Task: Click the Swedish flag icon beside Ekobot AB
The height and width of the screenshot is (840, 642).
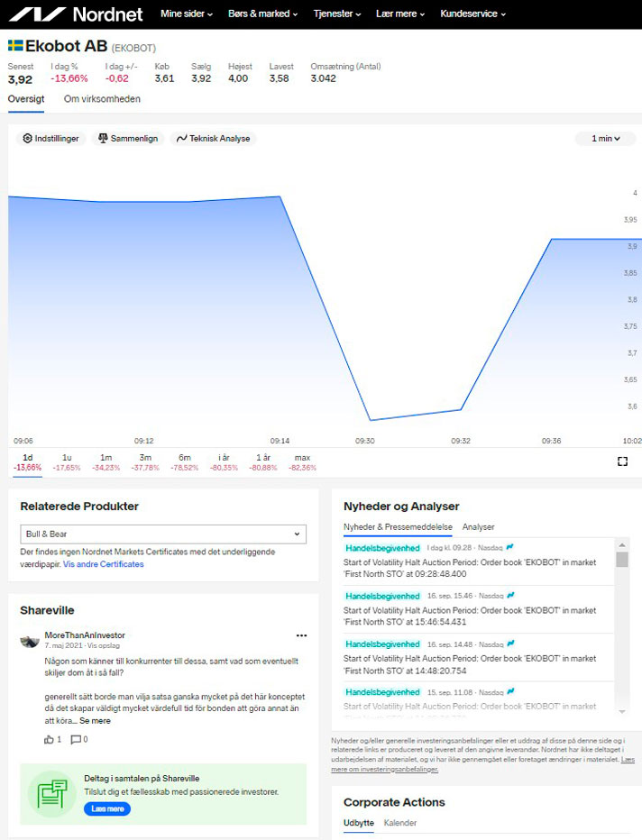Action: [x=15, y=46]
